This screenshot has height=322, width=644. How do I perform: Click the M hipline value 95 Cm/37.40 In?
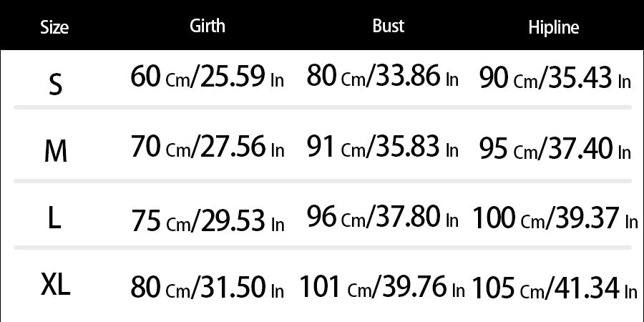(555, 150)
